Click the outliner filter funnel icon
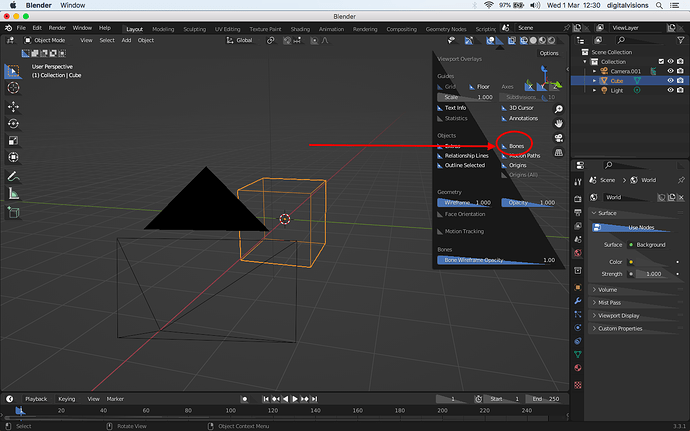The width and height of the screenshot is (690, 431). coord(680,40)
